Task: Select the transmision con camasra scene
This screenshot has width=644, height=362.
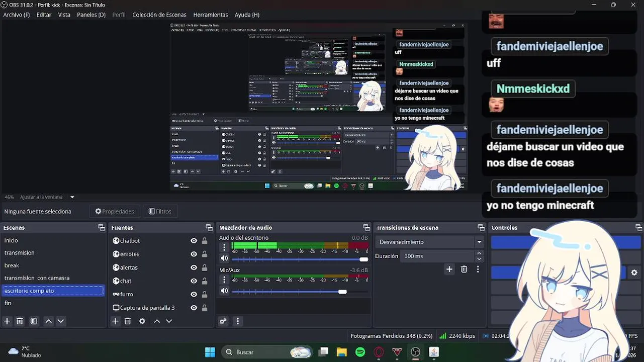Action: pyautogui.click(x=53, y=278)
